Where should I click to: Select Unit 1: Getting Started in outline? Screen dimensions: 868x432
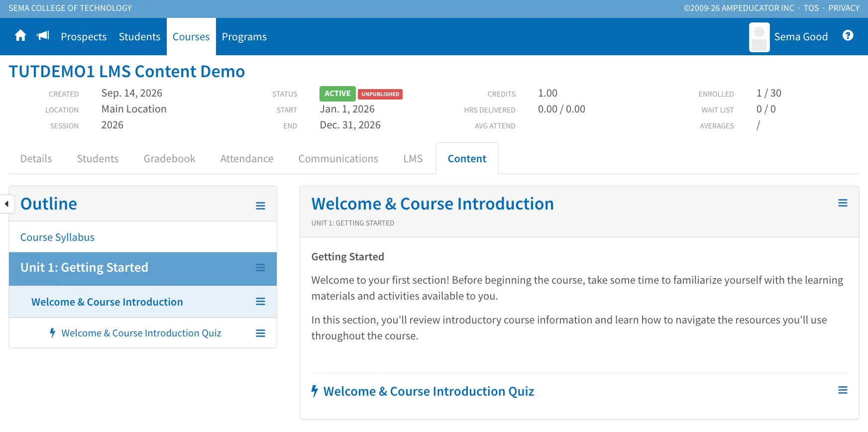pyautogui.click(x=84, y=268)
